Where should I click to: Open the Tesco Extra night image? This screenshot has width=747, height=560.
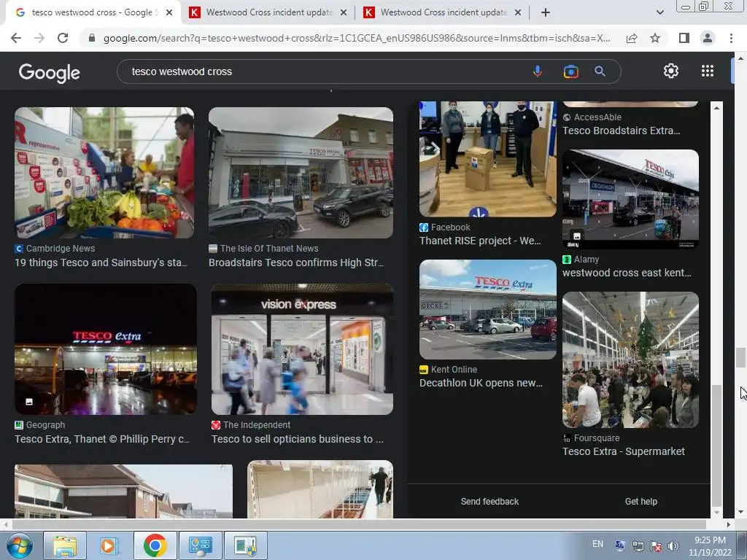pyautogui.click(x=106, y=349)
